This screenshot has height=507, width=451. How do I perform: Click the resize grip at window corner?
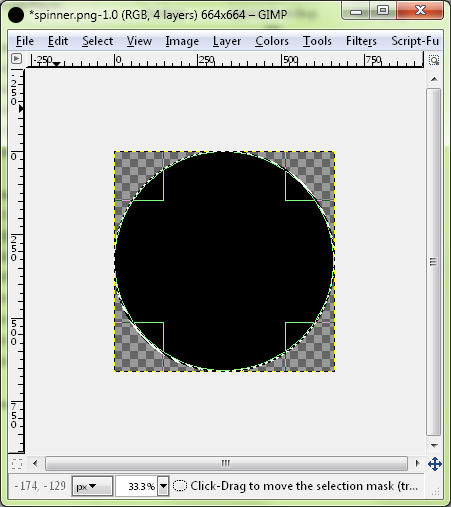click(435, 491)
